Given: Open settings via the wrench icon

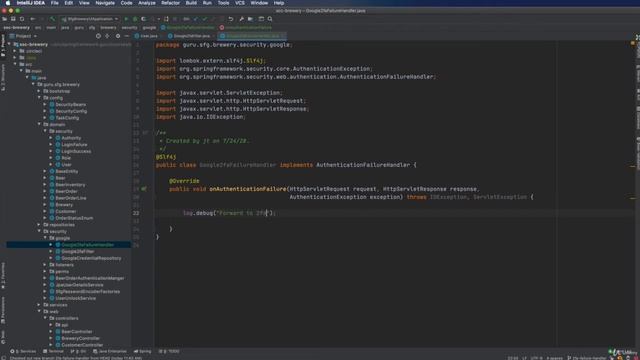Looking at the screenshot, I should tap(241, 19).
